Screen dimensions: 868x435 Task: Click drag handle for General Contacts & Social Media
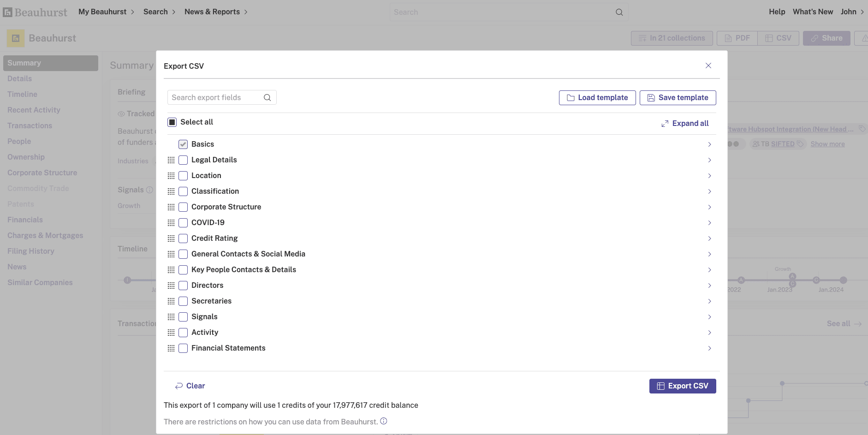171,254
